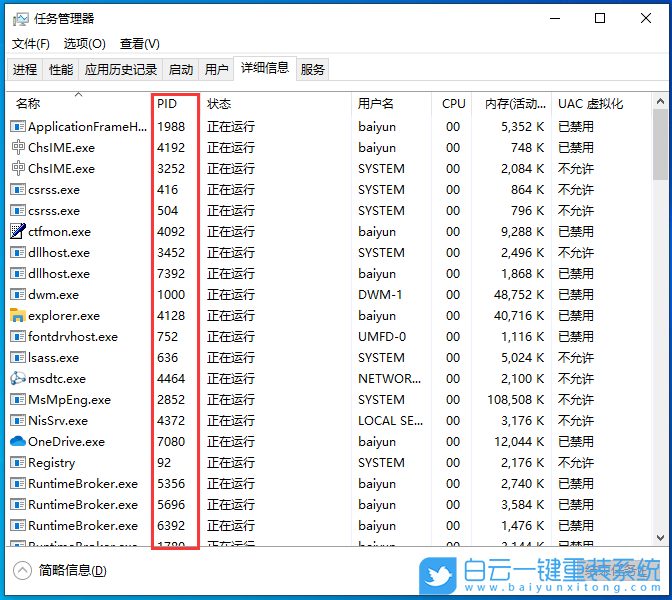
Task: Sort by the 用户名 column header
Action: (x=392, y=103)
